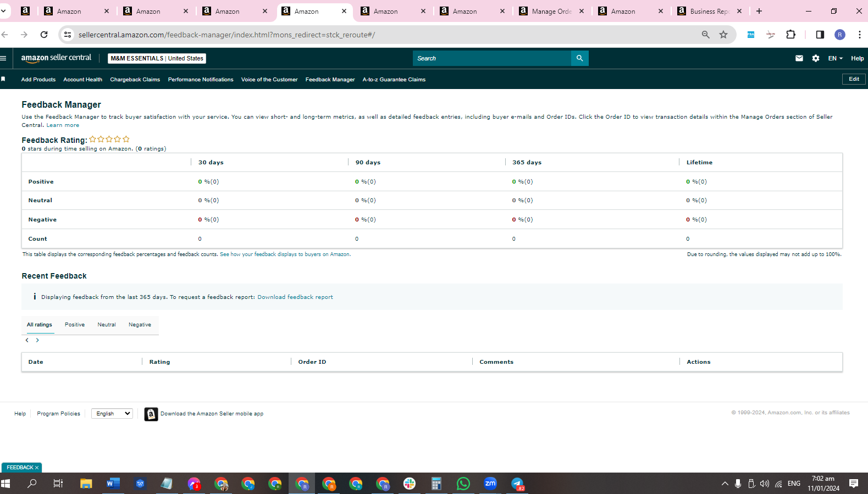The image size is (868, 494).
Task: Open the FEEDBACK widget button
Action: tap(20, 468)
